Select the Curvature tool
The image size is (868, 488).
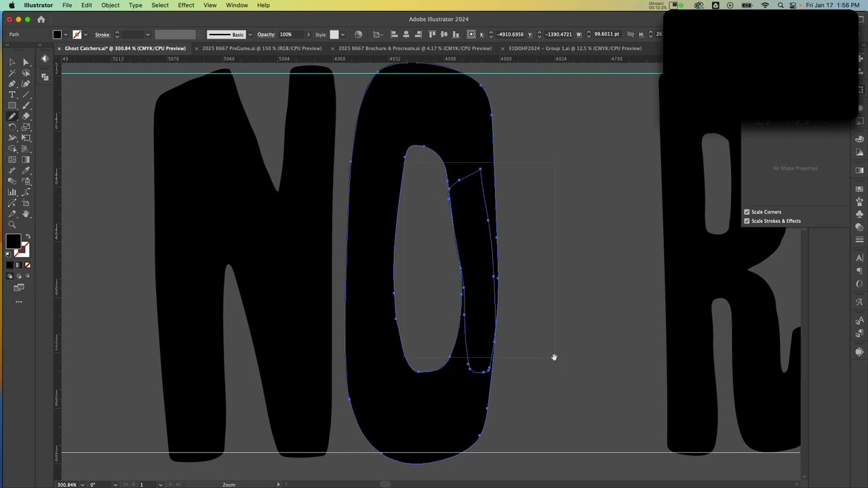coord(26,83)
